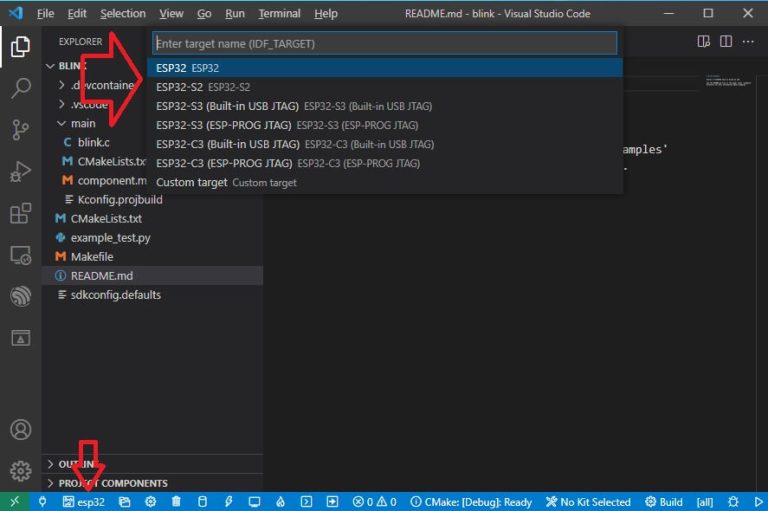Open the Selection menu
The height and width of the screenshot is (511, 768).
coord(122,14)
